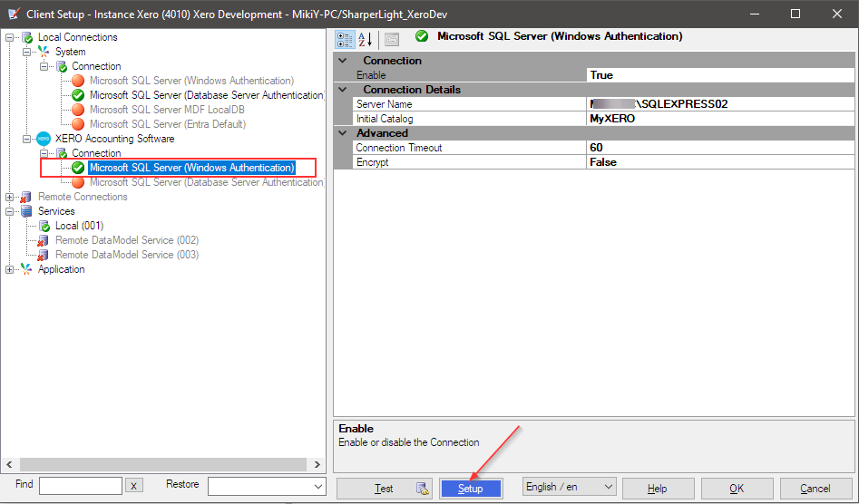Click the Application node pinwheel icon

pos(26,269)
